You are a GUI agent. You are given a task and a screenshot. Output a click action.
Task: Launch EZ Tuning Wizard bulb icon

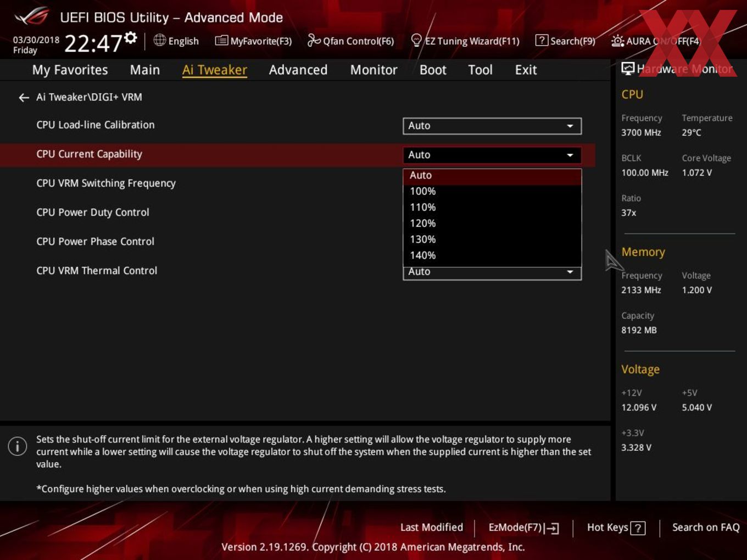[x=416, y=40]
